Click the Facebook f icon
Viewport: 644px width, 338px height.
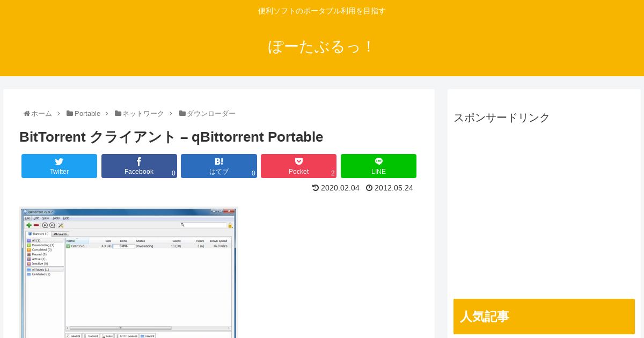click(139, 161)
